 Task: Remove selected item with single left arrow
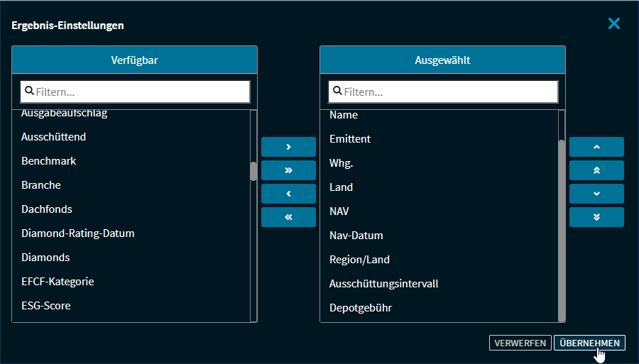coord(288,194)
